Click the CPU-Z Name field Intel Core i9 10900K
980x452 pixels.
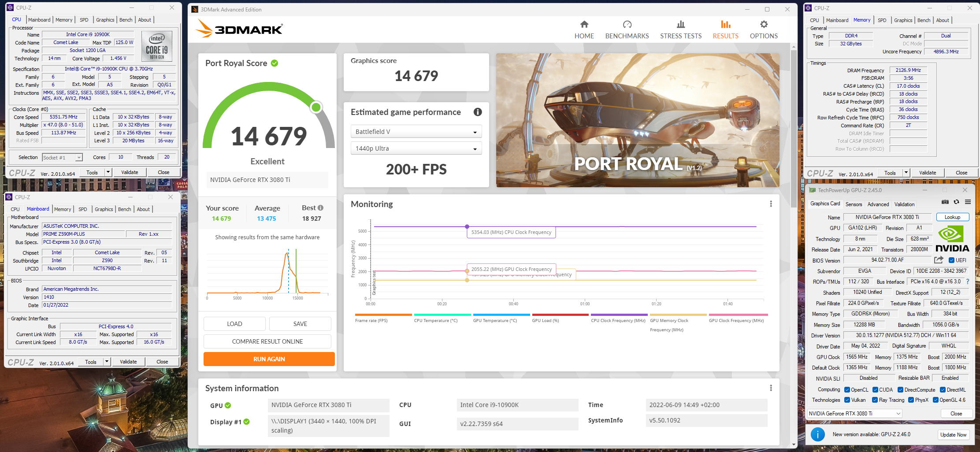click(88, 34)
